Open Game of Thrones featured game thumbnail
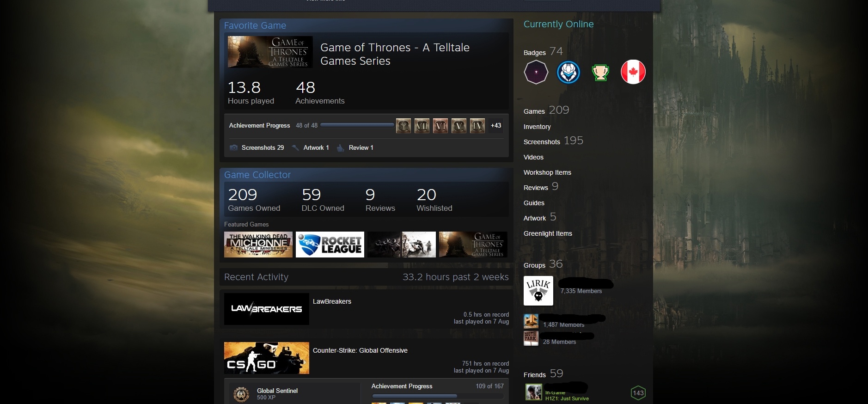Viewport: 868px width, 404px height. [x=473, y=245]
